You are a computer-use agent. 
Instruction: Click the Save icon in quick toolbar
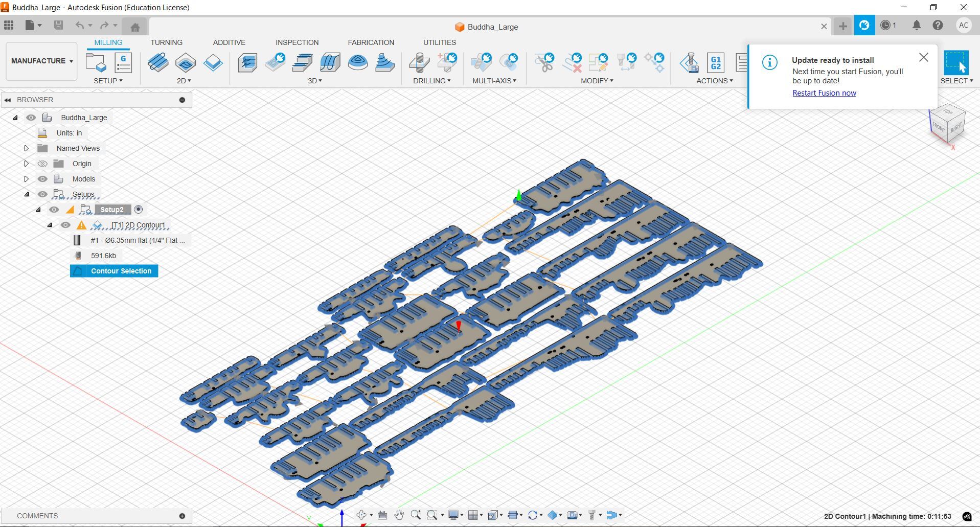(58, 26)
